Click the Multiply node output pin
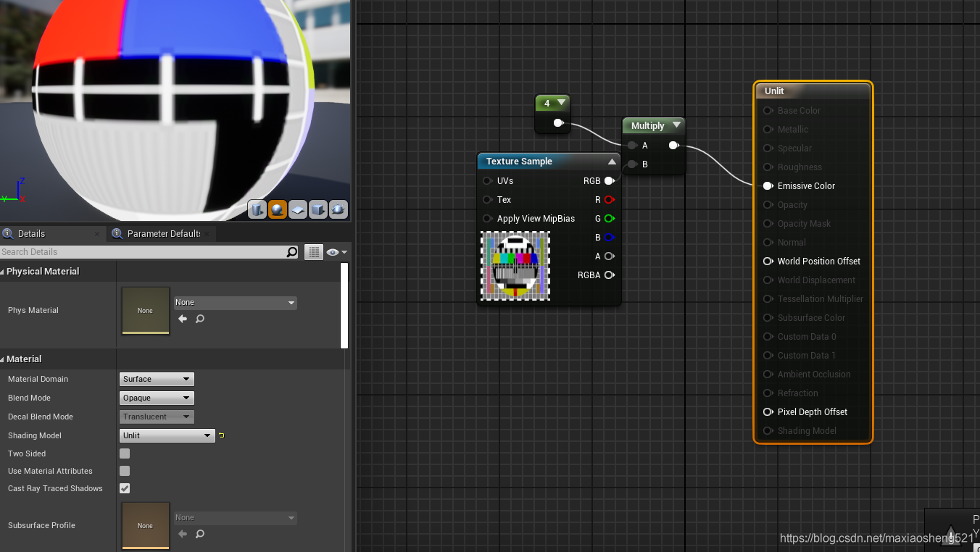Viewport: 980px width, 552px height. 673,146
